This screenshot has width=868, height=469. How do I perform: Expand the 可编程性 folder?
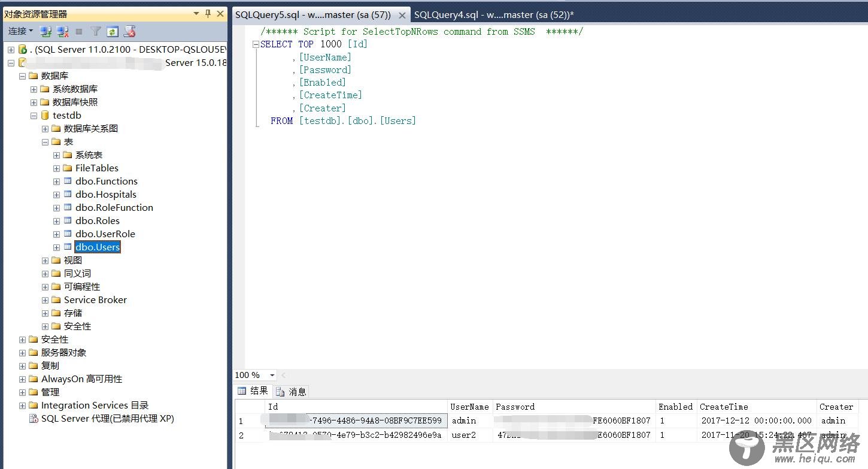45,286
